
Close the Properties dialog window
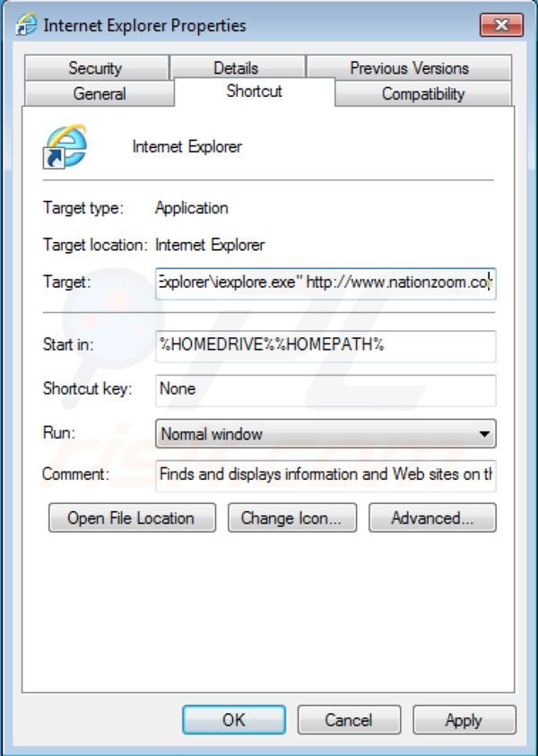click(501, 24)
